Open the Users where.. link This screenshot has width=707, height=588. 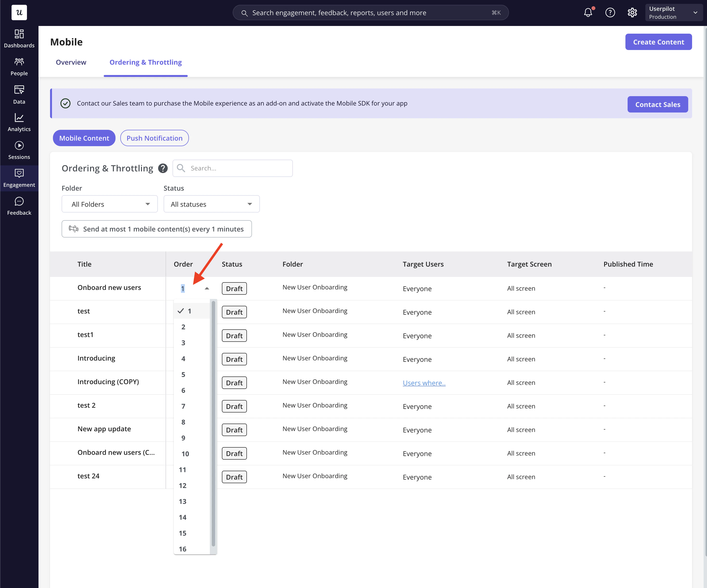pyautogui.click(x=424, y=383)
